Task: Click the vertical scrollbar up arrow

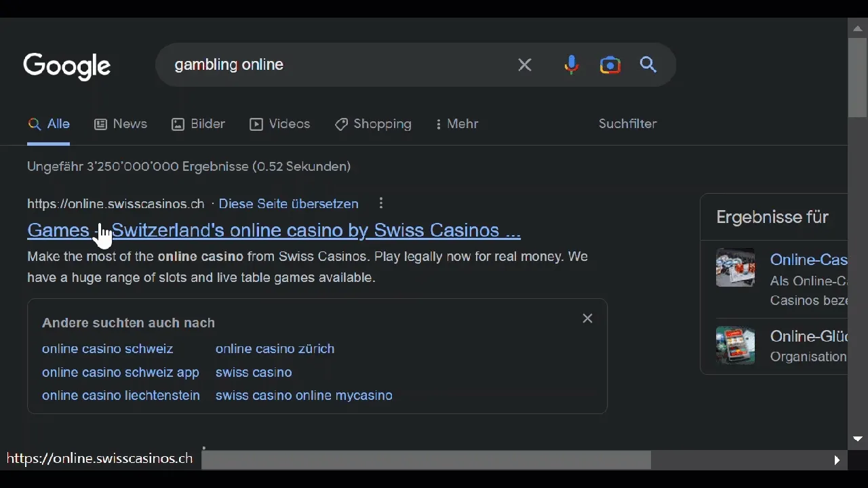Action: click(x=858, y=28)
